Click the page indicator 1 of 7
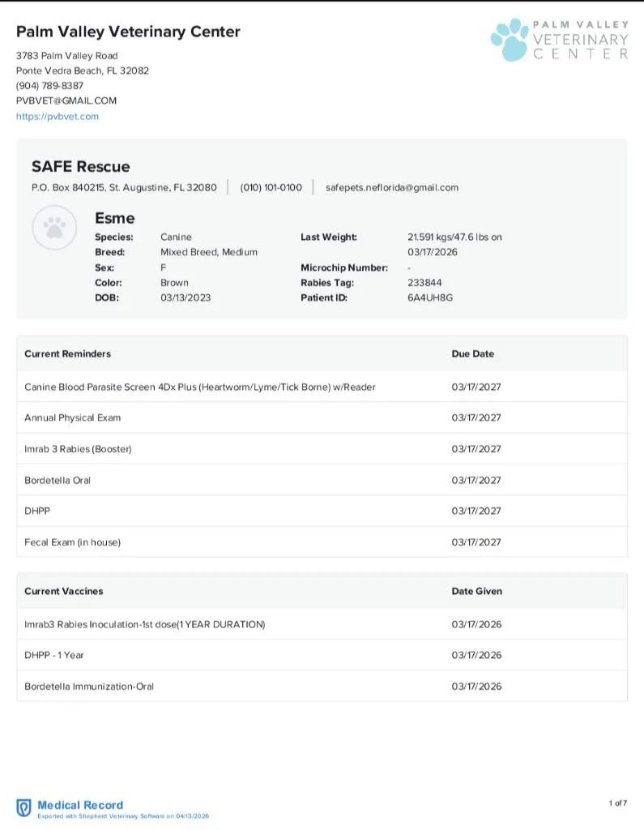Image resolution: width=644 pixels, height=830 pixels. tap(617, 803)
